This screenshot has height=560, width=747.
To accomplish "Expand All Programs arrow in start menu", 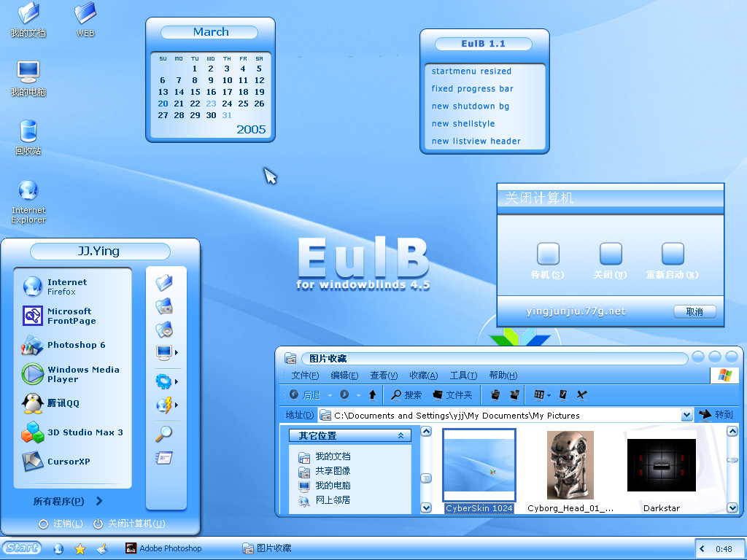I will tap(99, 501).
